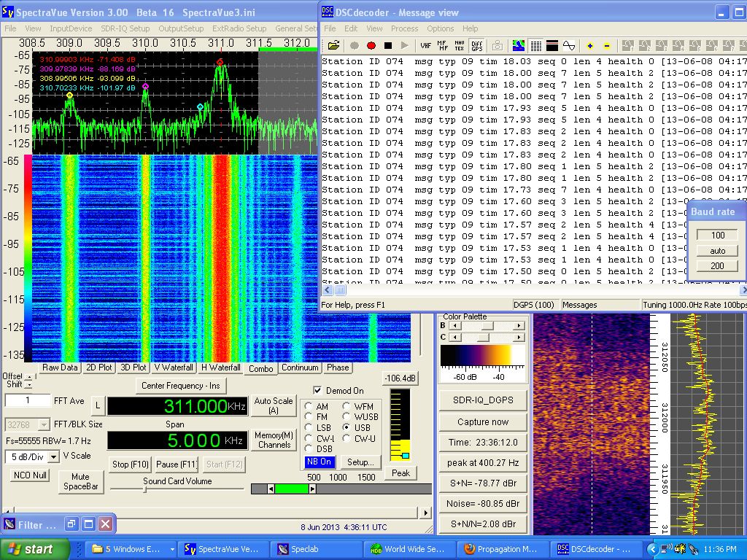Toggle the Demod On checkbox
The image size is (747, 560).
click(317, 391)
